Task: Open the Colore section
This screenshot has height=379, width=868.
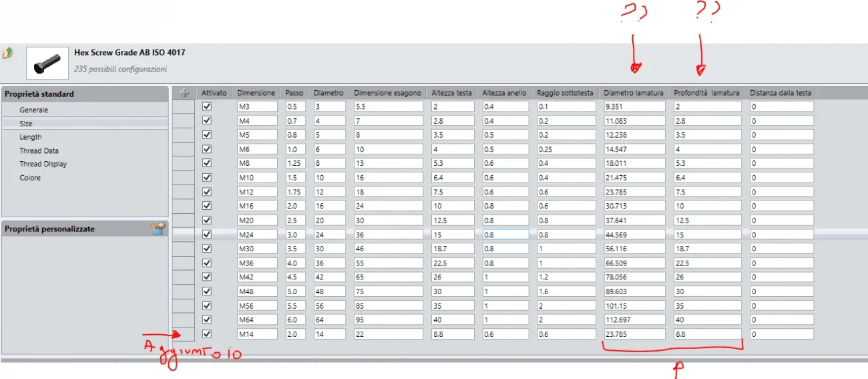Action: (30, 178)
